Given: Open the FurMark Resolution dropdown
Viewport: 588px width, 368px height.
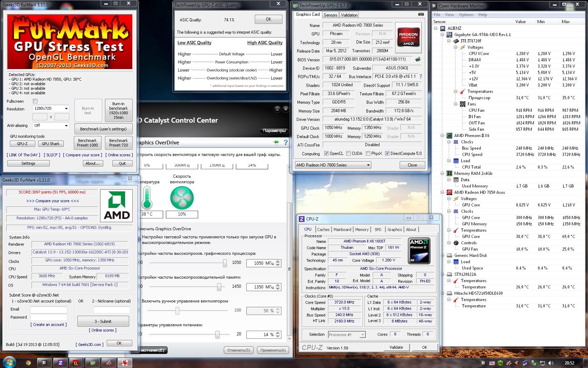Looking at the screenshot, I should point(51,109).
